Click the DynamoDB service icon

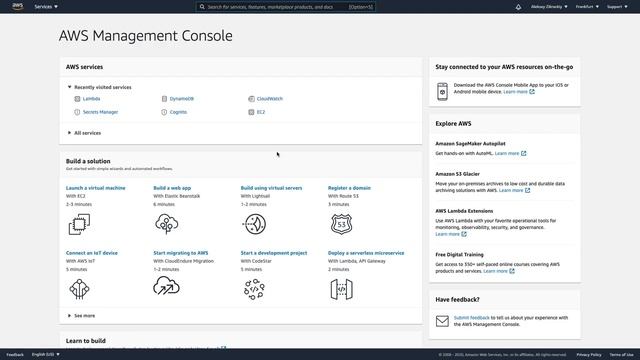pyautogui.click(x=164, y=99)
